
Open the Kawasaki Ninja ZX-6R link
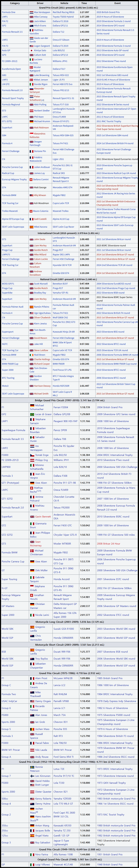click(64, 332)
